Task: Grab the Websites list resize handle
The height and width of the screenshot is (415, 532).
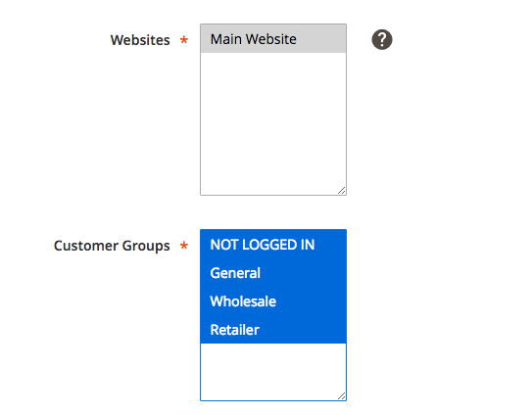Action: [342, 191]
